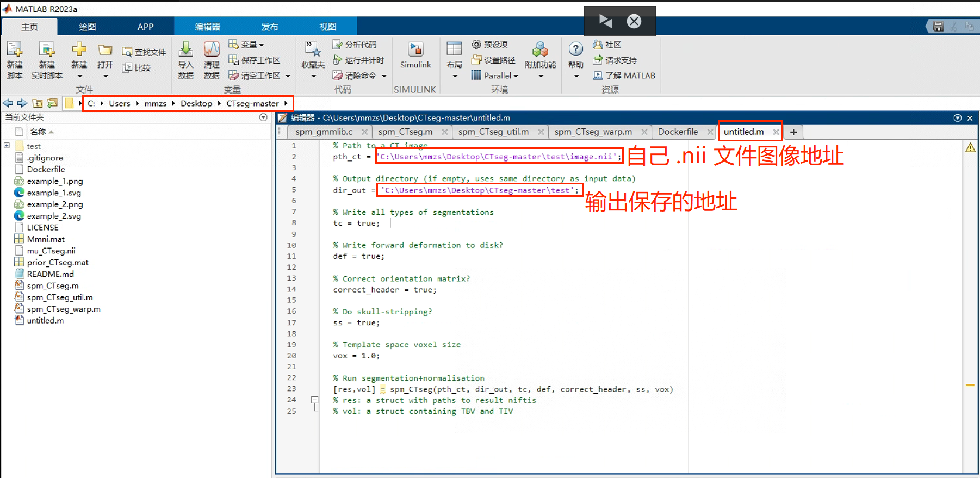Screen dimensions: 980x478
Task: Select README.md in the file browser
Action: coord(50,274)
